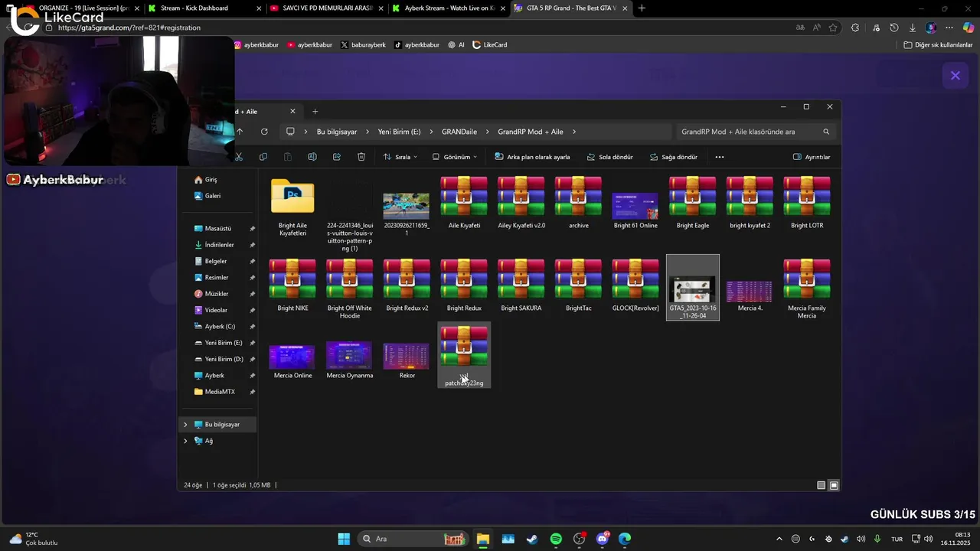Click Sağa döndür rotate right button
Screen dimensions: 980x551
point(674,157)
